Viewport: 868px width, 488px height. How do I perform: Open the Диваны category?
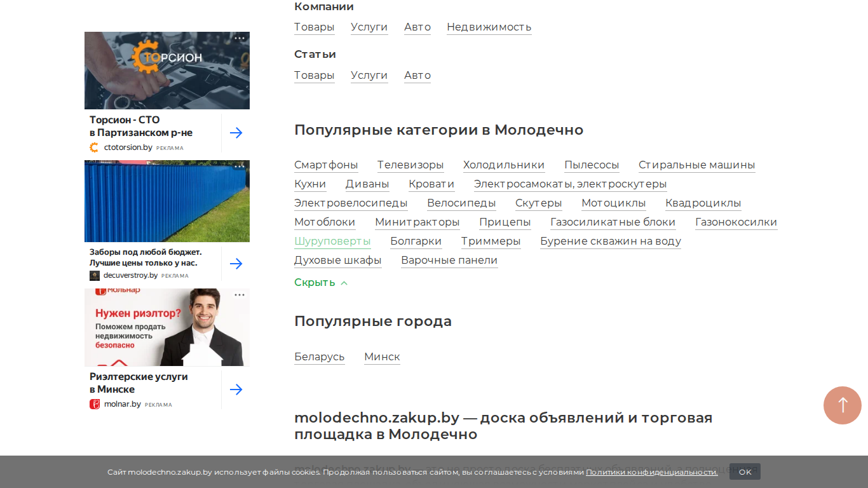pos(367,184)
